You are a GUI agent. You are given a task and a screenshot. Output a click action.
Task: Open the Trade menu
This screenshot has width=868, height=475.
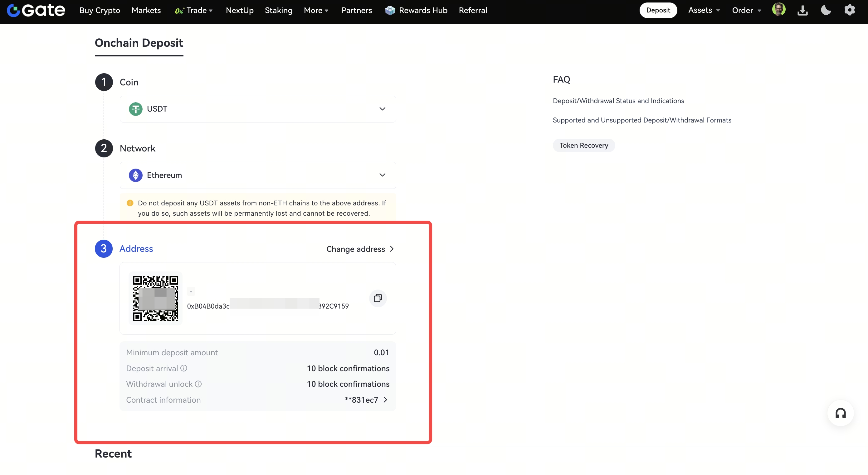pyautogui.click(x=194, y=10)
